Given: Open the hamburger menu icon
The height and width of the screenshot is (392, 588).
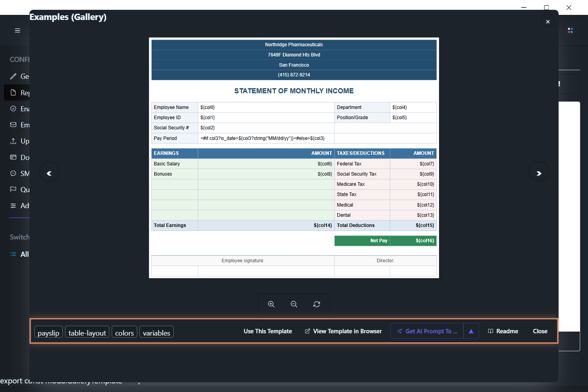Looking at the screenshot, I should tap(18, 31).
